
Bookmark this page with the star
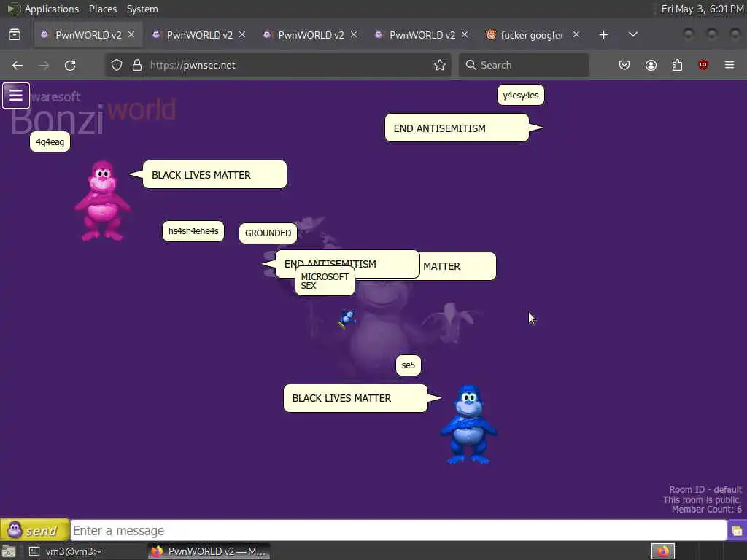click(x=440, y=65)
